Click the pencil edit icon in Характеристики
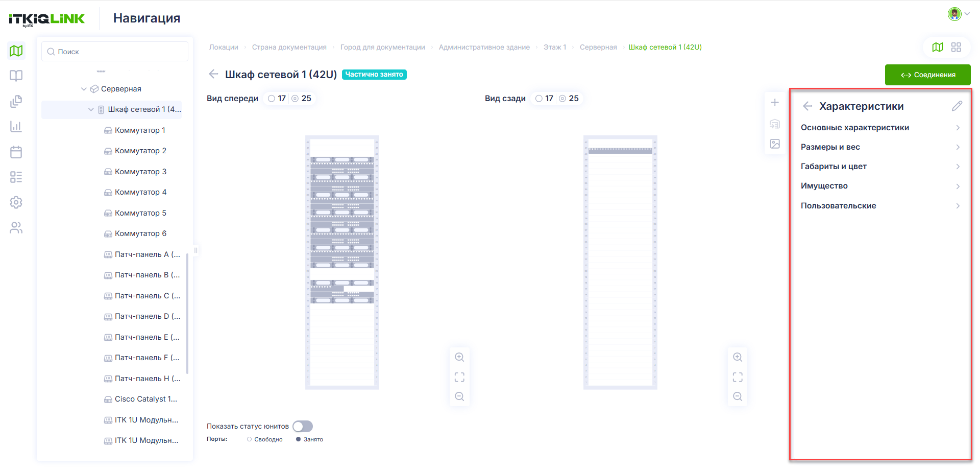Image resolution: width=980 pixels, height=470 pixels. 957,106
